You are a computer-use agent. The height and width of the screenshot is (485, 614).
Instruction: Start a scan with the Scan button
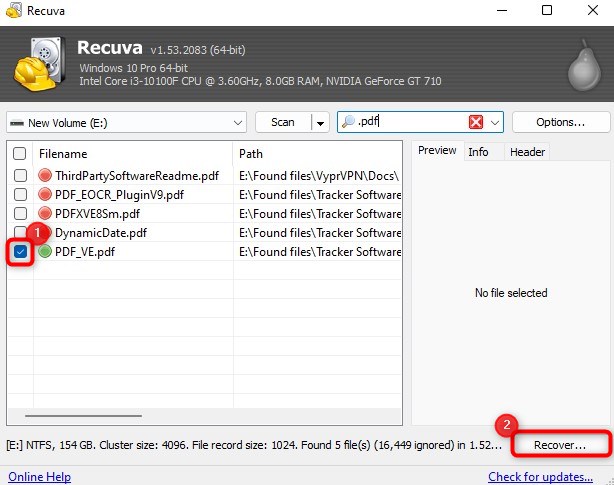click(283, 122)
